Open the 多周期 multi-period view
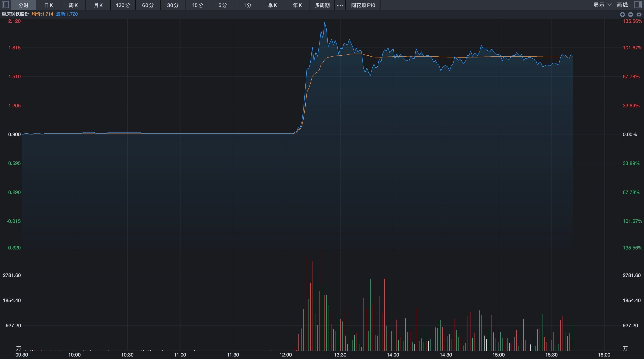This screenshot has height=359, width=644. coord(322,5)
